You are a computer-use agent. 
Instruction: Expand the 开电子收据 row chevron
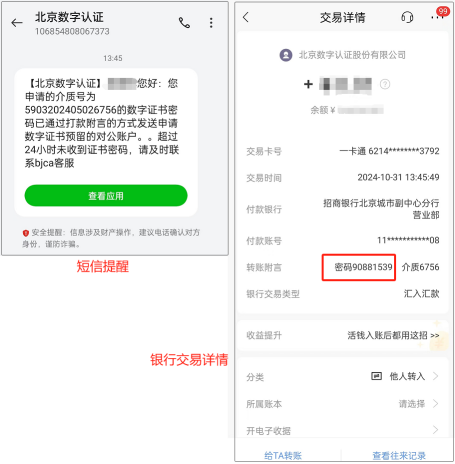435,430
